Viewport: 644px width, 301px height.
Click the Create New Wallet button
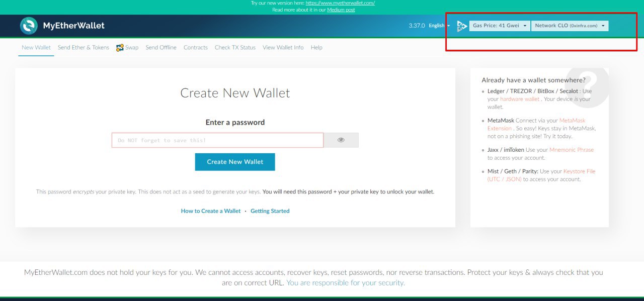pos(235,162)
